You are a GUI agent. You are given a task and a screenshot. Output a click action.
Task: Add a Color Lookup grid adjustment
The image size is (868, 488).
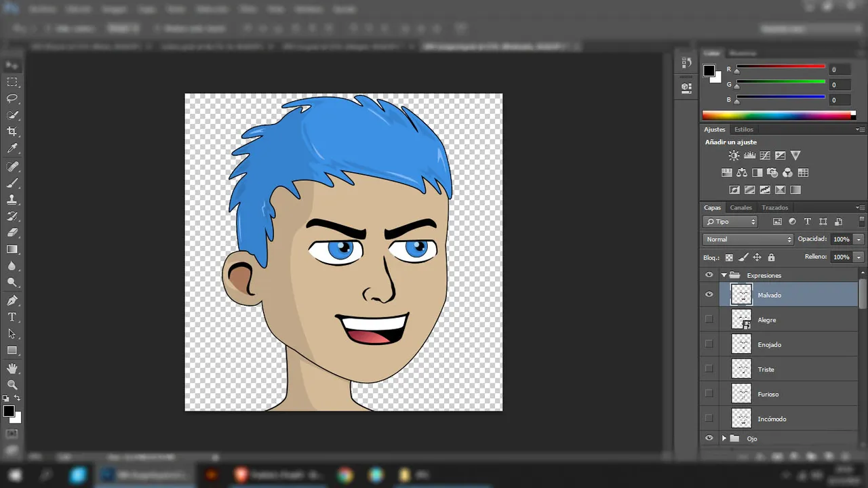tap(803, 173)
